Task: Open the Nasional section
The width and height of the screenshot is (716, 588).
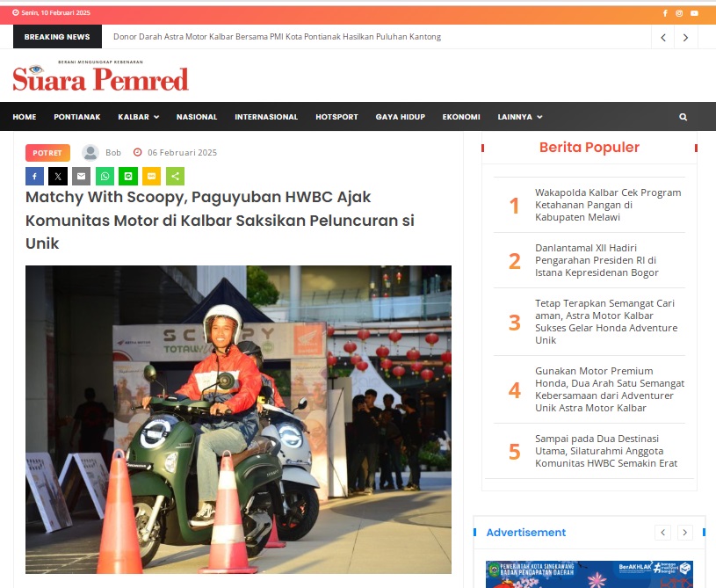Action: (197, 117)
